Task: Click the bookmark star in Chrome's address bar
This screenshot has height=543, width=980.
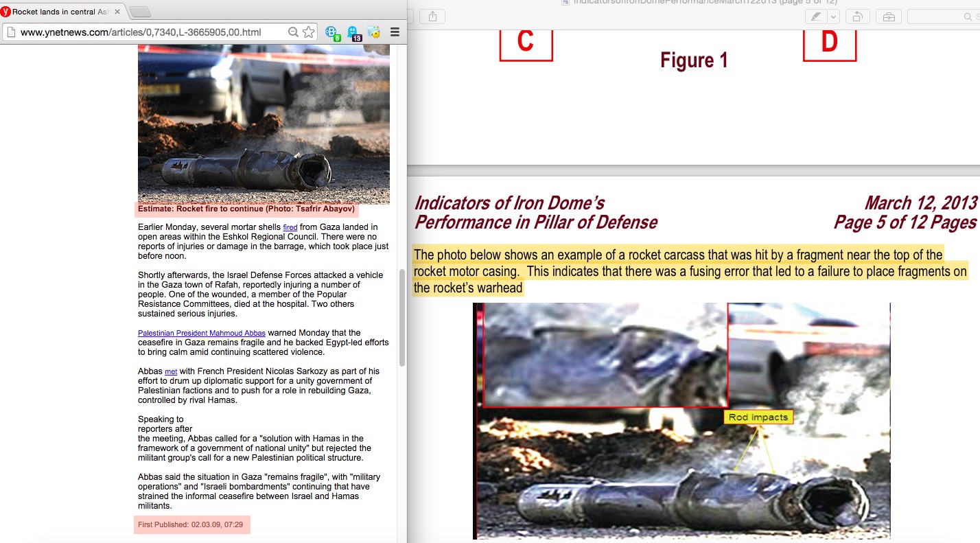Action: 309,32
